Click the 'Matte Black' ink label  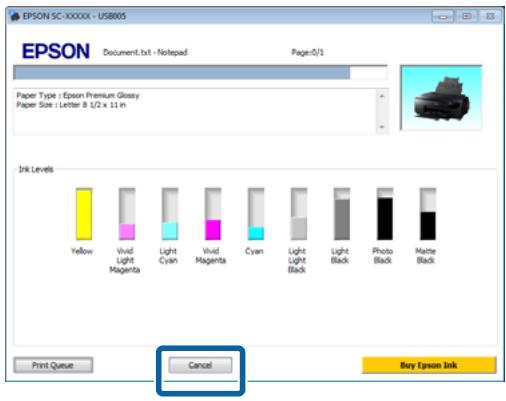(x=426, y=256)
